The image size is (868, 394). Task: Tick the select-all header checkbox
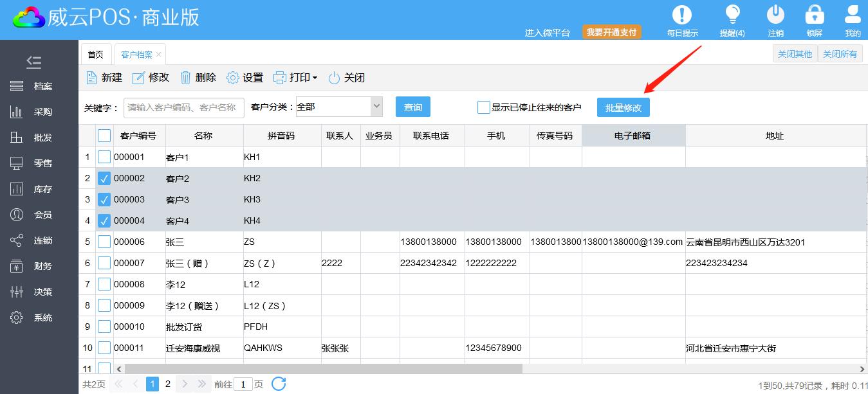[x=104, y=136]
